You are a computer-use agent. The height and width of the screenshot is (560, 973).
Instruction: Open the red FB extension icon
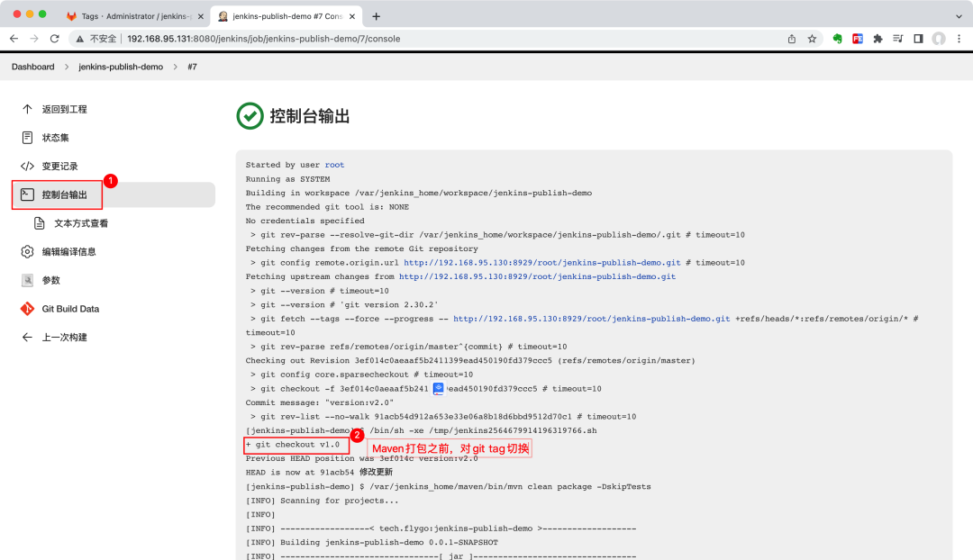(858, 39)
